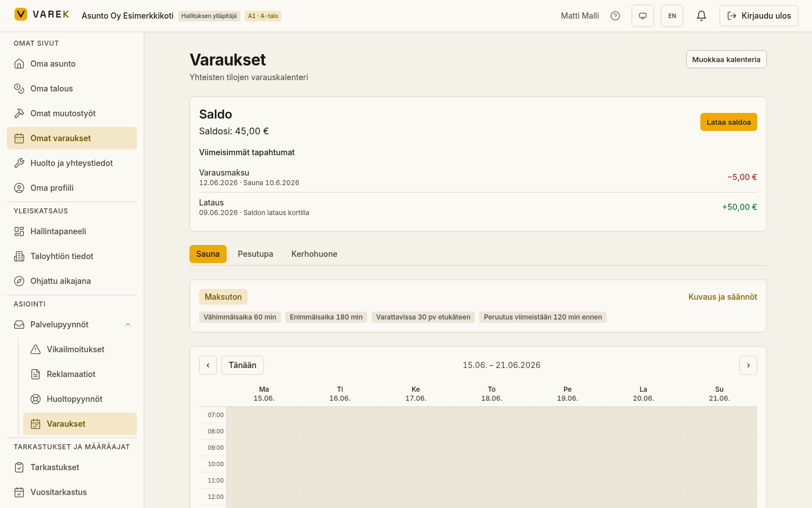Viewport: 812px width, 508px height.
Task: Click the Su 21.06. column header
Action: click(x=720, y=394)
